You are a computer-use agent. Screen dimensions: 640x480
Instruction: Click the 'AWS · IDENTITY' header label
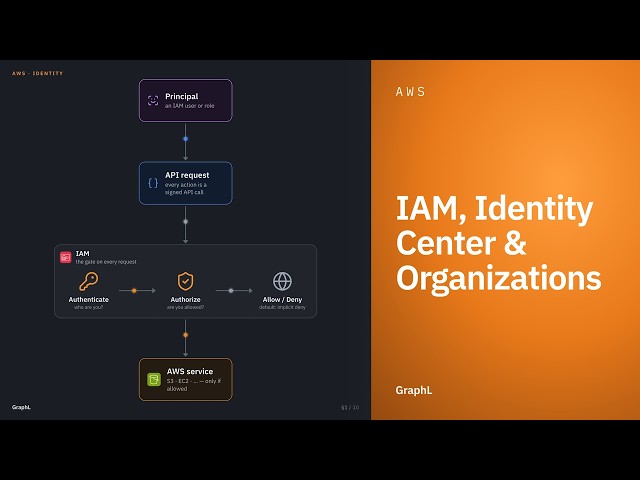[38, 73]
